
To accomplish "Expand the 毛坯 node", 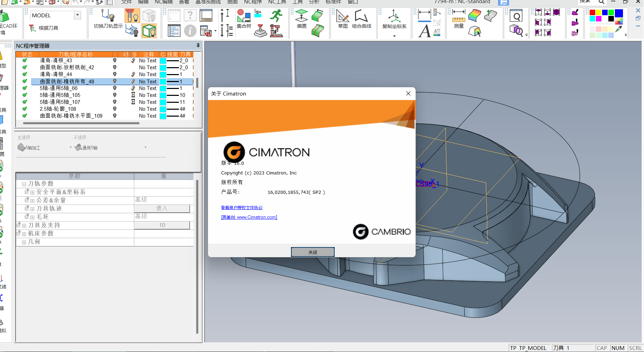I will point(32,217).
